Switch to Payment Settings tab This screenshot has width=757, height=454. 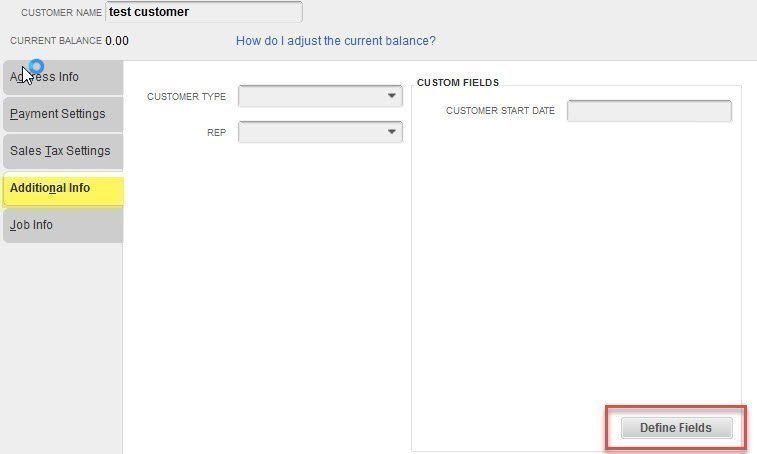[63, 114]
